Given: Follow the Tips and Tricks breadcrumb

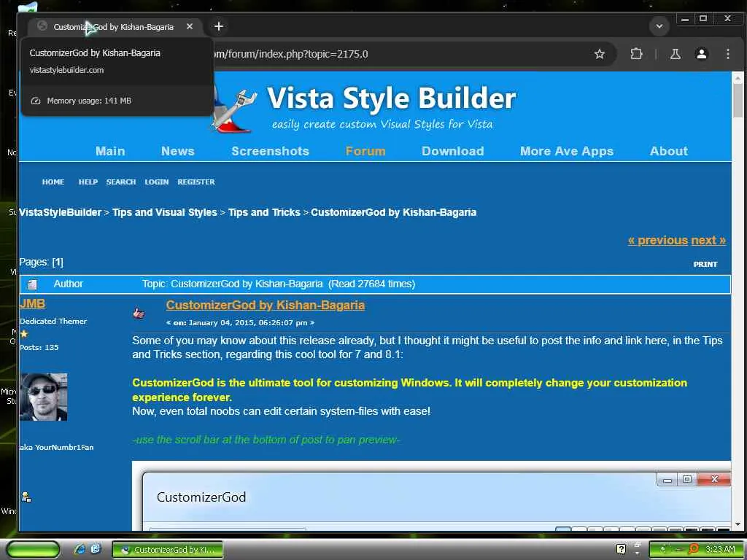Looking at the screenshot, I should click(264, 212).
